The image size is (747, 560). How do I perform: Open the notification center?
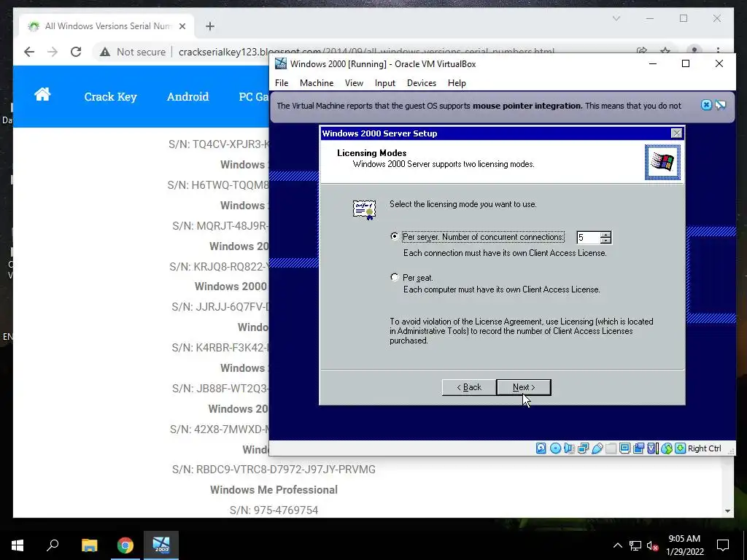point(723,545)
